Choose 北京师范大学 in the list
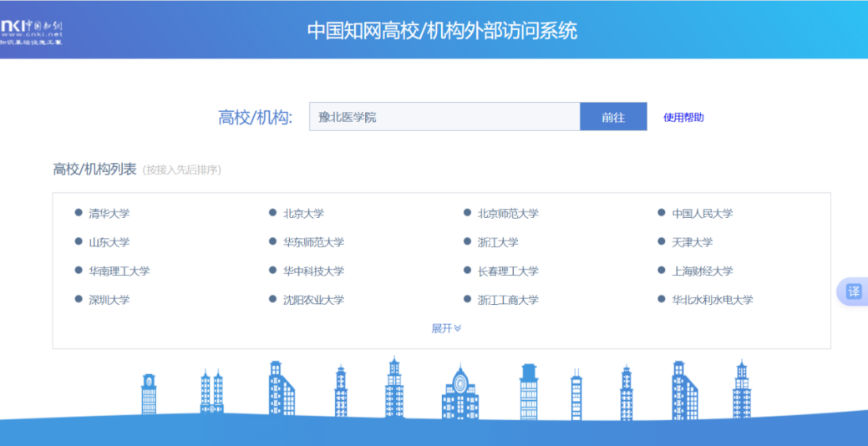This screenshot has width=868, height=446. point(507,214)
